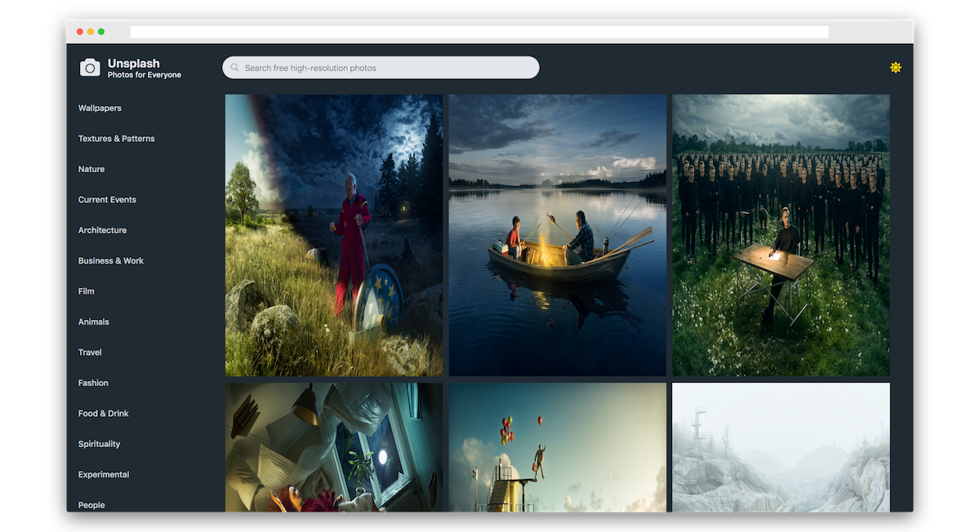The width and height of the screenshot is (980, 532).
Task: Open the Textures & Patterns category
Action: pyautogui.click(x=117, y=139)
